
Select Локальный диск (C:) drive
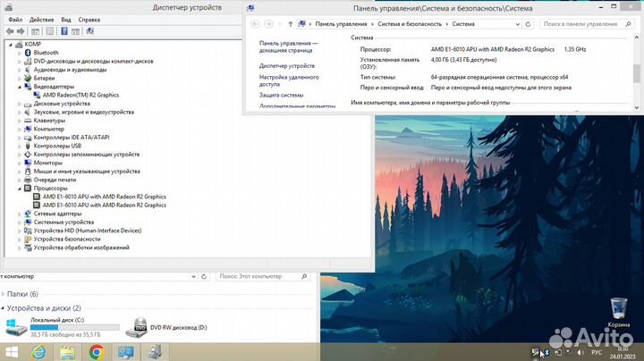(63, 327)
